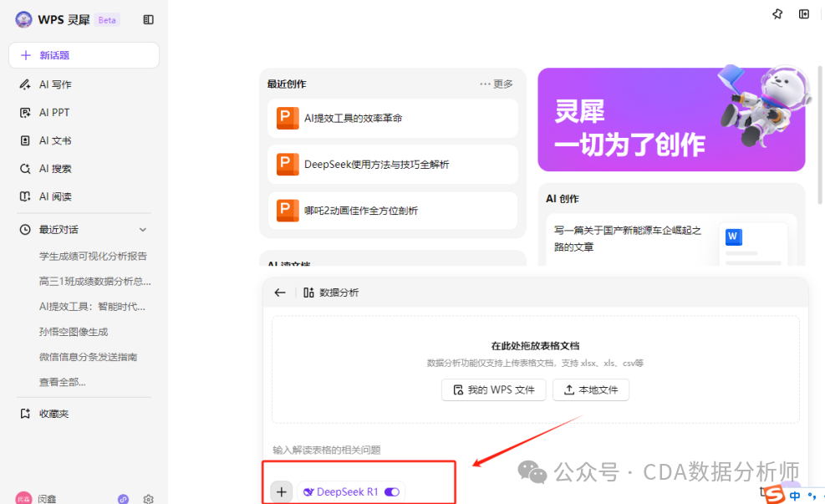825x504 pixels.
Task: Collapse the sidebar with the panel icon
Action: pos(149,19)
